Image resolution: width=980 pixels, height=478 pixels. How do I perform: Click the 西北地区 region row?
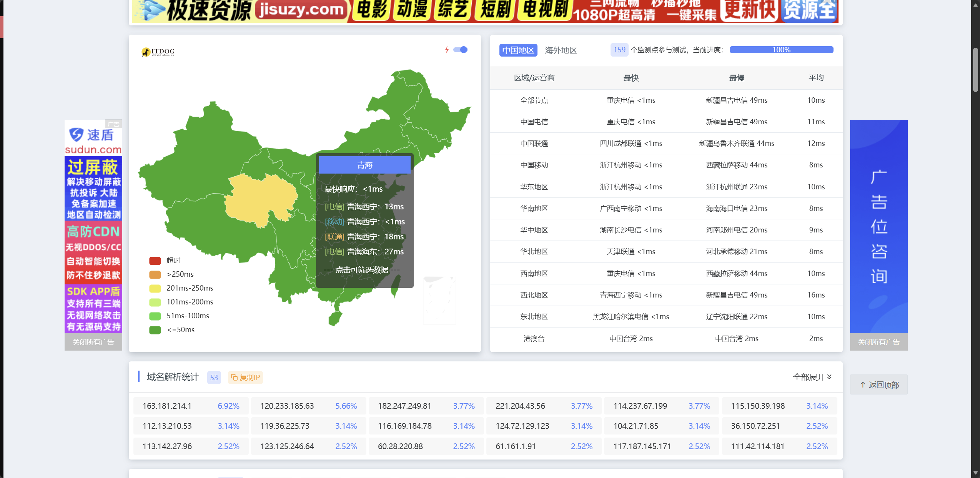point(534,295)
